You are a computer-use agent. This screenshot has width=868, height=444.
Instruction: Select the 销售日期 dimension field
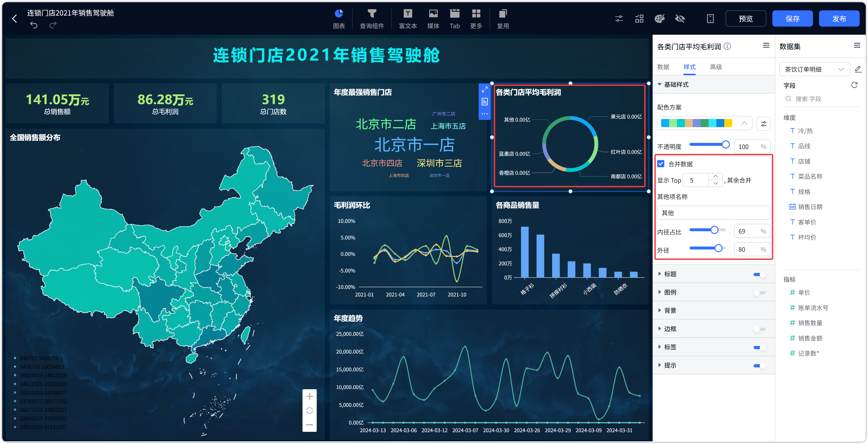pyautogui.click(x=806, y=207)
